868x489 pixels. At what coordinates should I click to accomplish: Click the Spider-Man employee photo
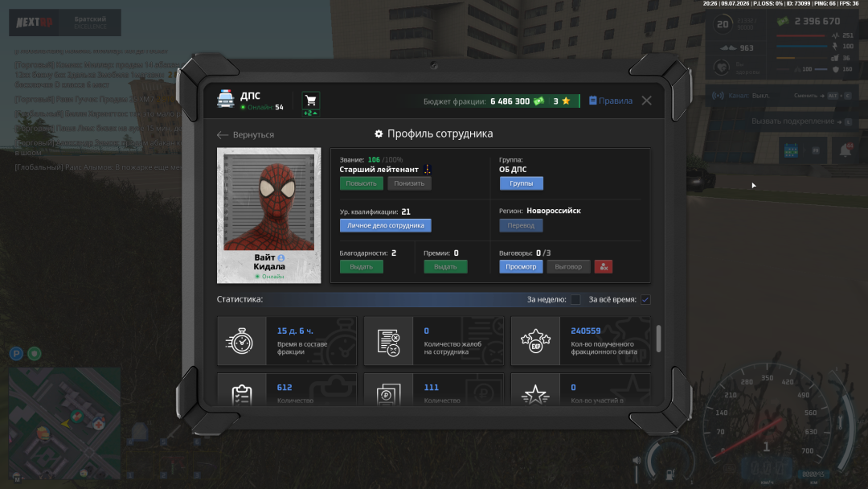pyautogui.click(x=268, y=202)
